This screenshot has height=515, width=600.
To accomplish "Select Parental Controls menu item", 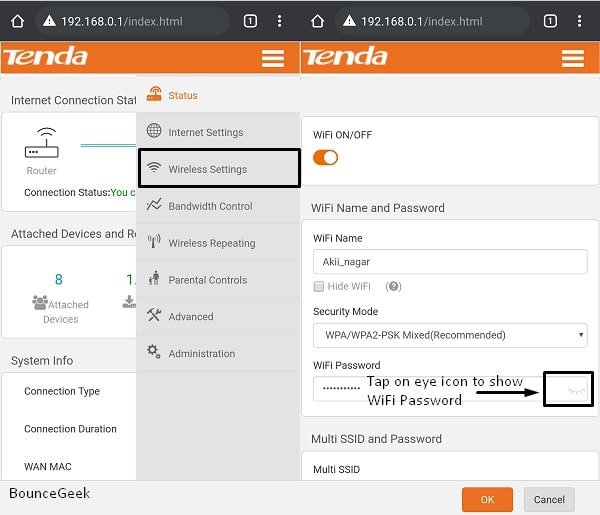I will tap(218, 280).
